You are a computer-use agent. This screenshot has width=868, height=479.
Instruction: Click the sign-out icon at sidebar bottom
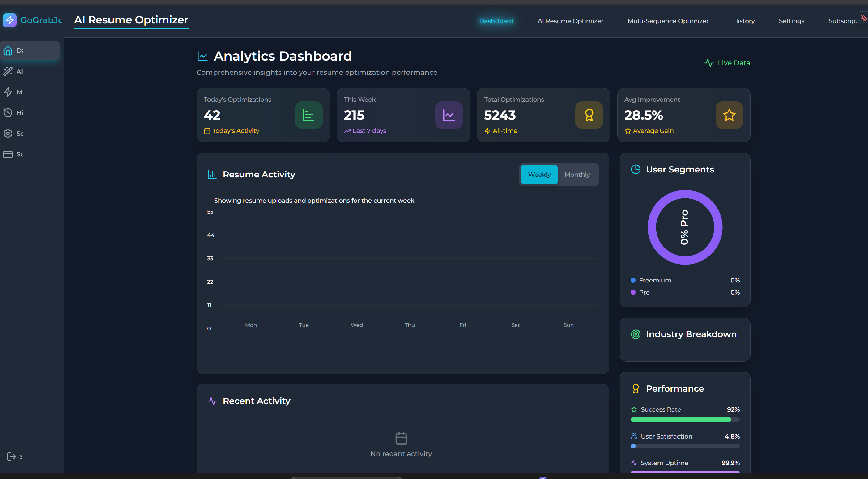coord(11,456)
